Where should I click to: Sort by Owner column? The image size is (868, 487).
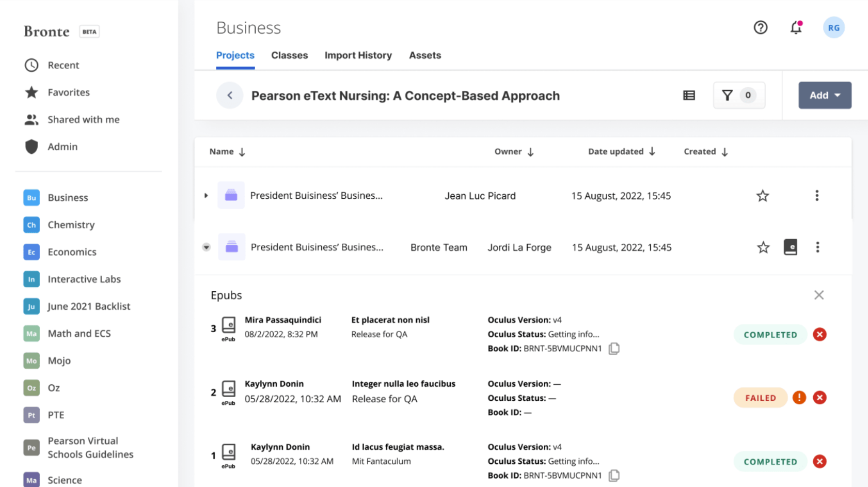coord(514,152)
